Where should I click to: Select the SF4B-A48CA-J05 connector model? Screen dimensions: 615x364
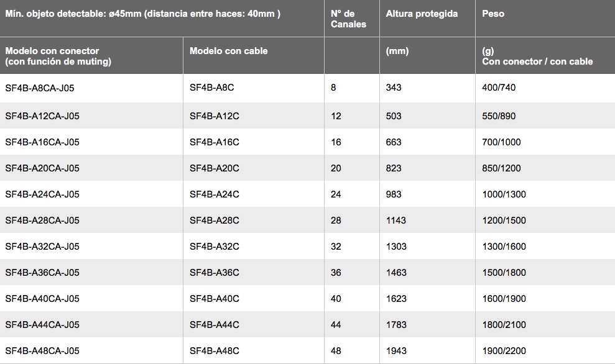[42, 351]
